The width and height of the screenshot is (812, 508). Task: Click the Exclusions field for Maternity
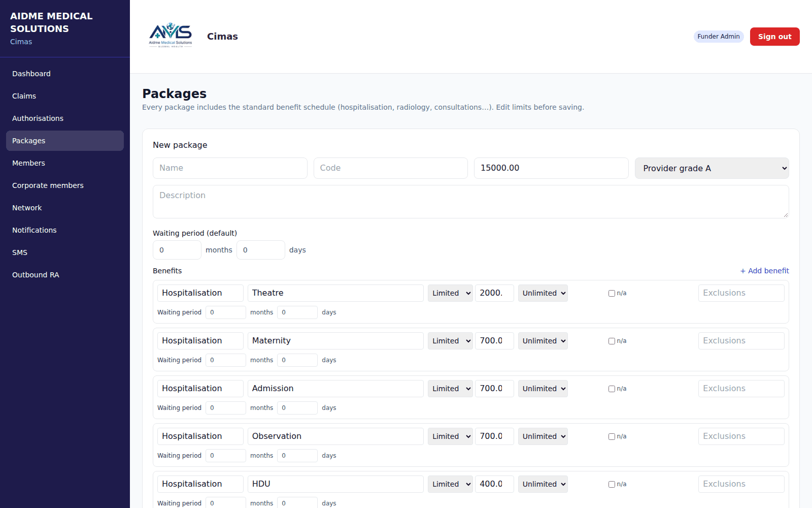[741, 341]
